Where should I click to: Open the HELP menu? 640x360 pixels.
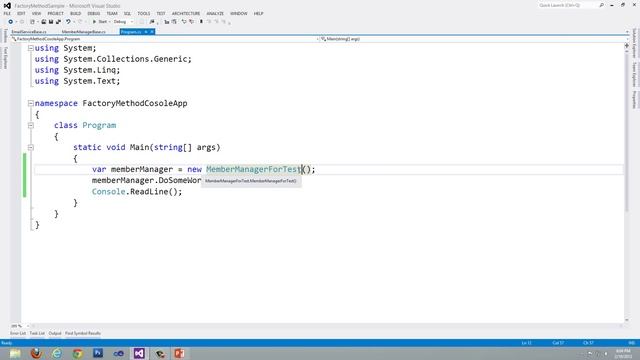(258, 13)
